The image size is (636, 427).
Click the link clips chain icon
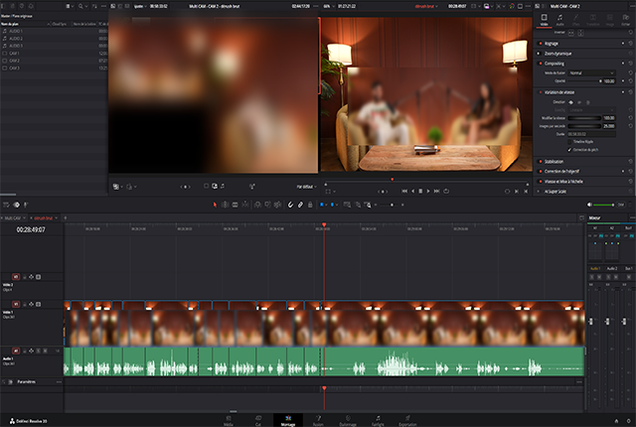point(299,204)
